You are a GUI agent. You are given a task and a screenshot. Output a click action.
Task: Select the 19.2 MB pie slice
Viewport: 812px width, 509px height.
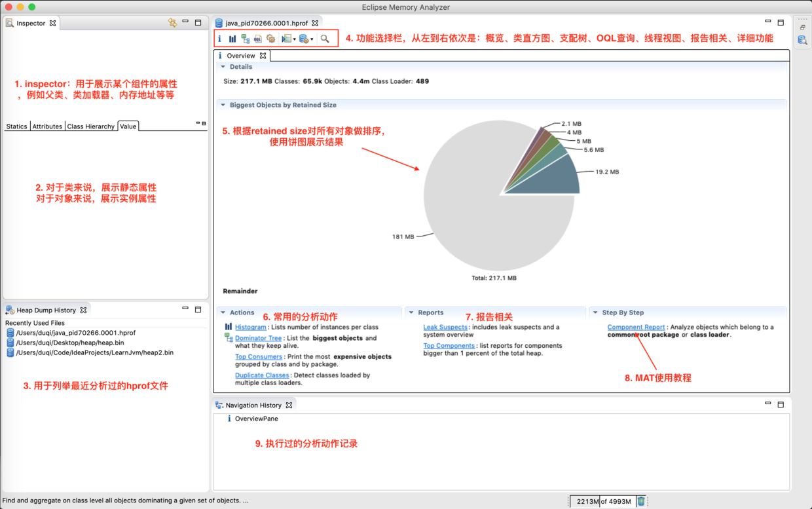(x=553, y=179)
